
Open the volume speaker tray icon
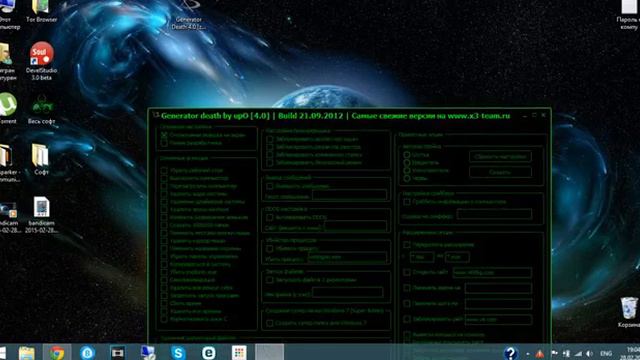(589, 353)
